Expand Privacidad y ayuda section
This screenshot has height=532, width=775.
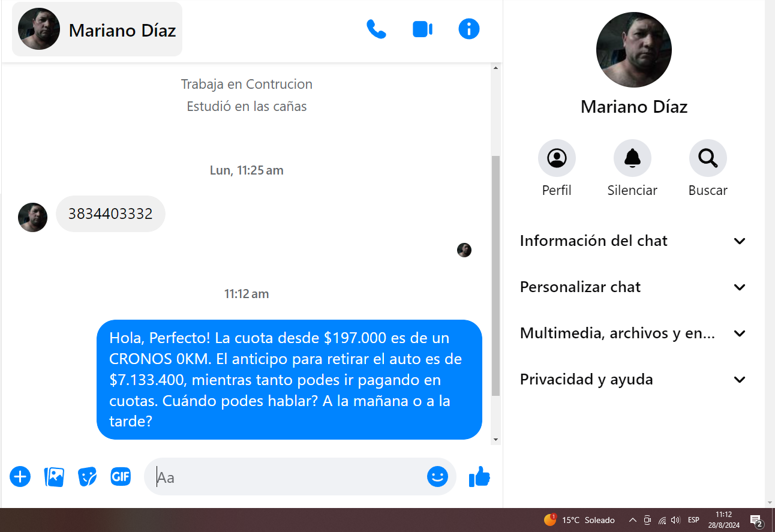tap(633, 380)
